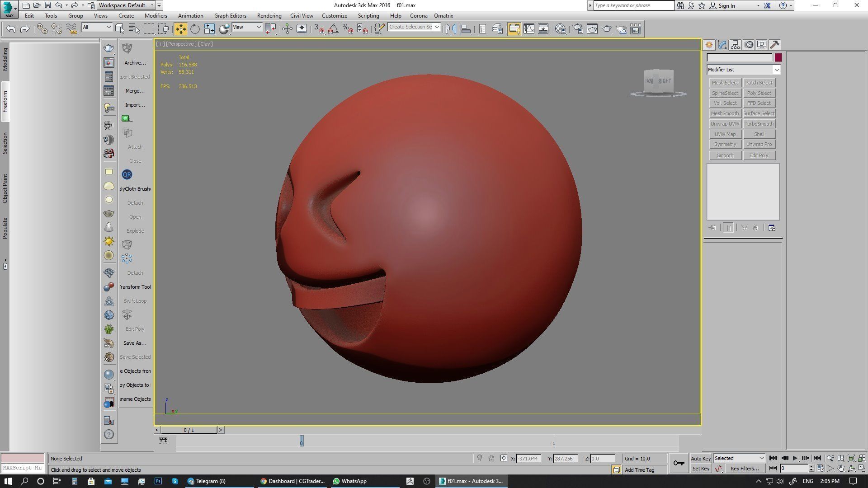Open the viewport plus general menu

pyautogui.click(x=160, y=44)
